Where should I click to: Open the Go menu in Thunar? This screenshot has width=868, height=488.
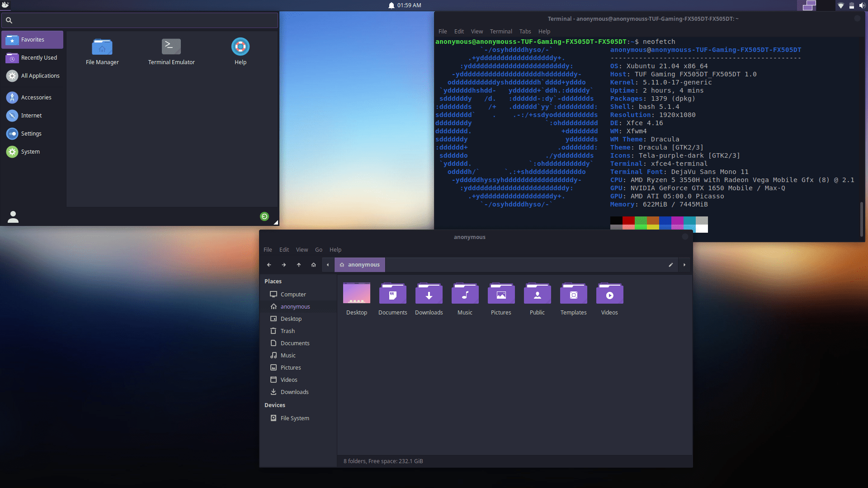coord(318,249)
